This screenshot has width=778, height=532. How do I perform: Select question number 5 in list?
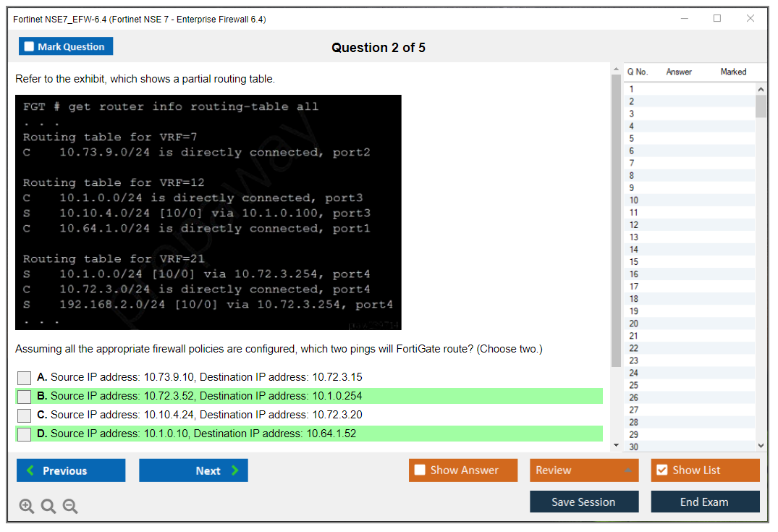tap(632, 138)
